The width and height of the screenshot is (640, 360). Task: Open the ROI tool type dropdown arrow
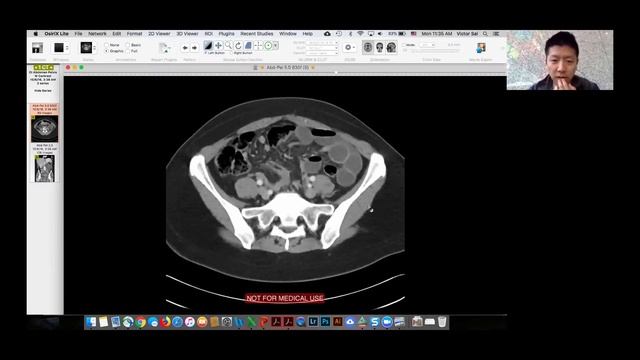click(x=276, y=45)
